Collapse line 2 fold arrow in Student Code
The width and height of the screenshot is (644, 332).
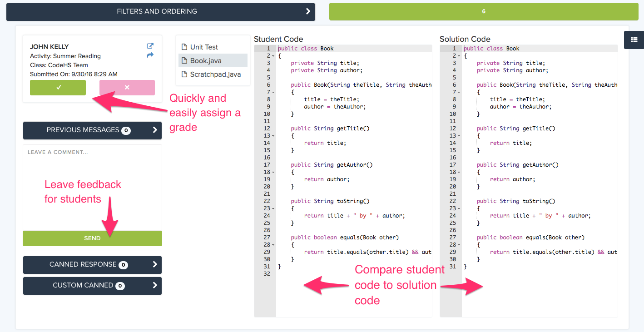click(273, 56)
